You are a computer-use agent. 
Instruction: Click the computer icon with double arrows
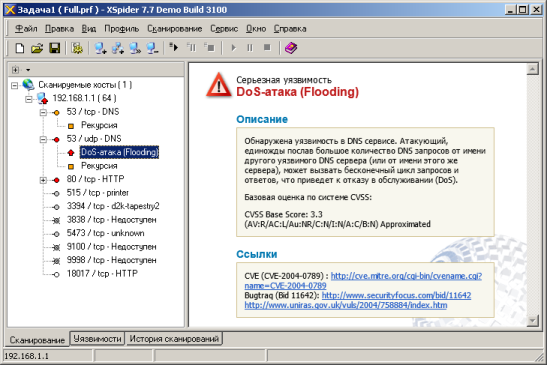point(135,48)
